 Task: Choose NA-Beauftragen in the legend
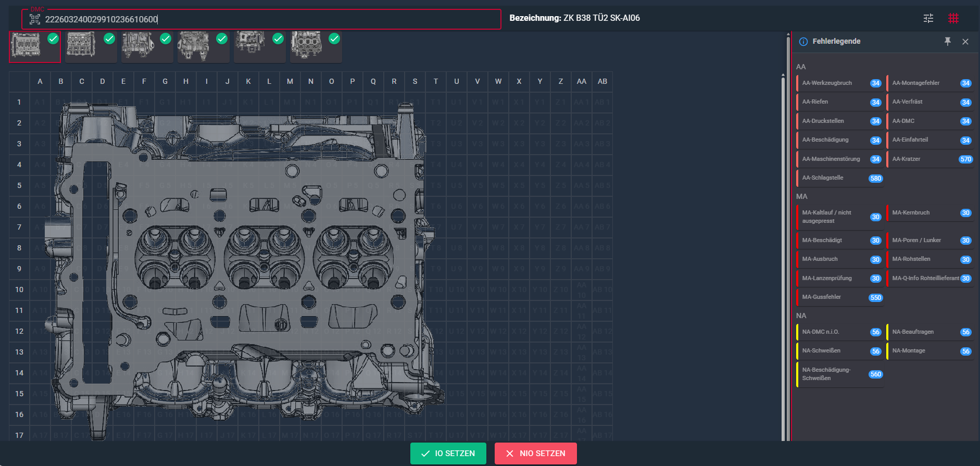(x=930, y=332)
